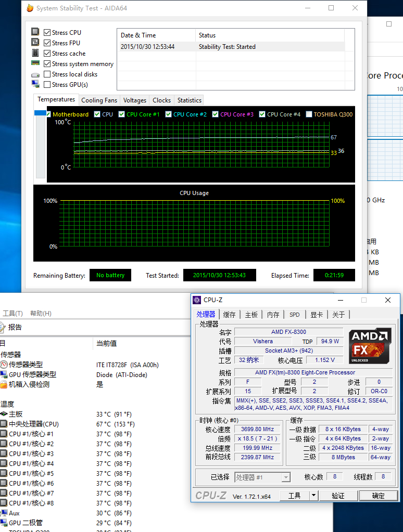Click the AIDA64 flame icon in title bar
The height and width of the screenshot is (532, 403).
(30, 8)
